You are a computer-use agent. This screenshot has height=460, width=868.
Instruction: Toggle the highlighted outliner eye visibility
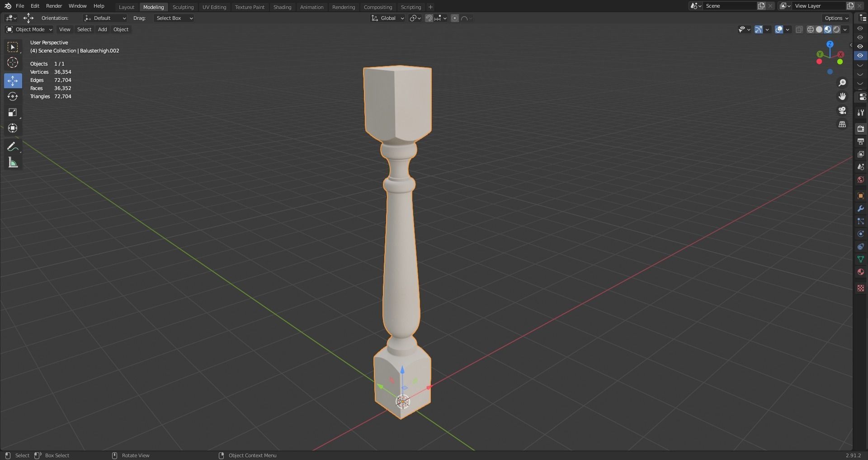[860, 56]
